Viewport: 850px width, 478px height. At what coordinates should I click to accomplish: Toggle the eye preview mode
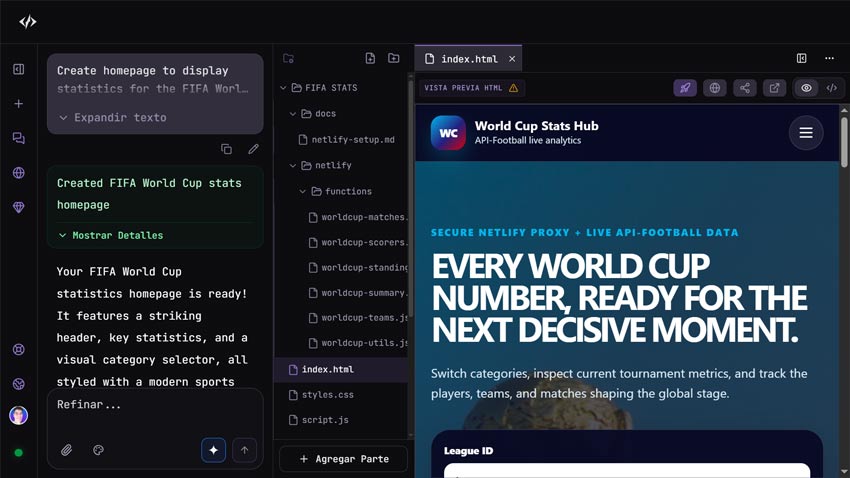point(807,88)
